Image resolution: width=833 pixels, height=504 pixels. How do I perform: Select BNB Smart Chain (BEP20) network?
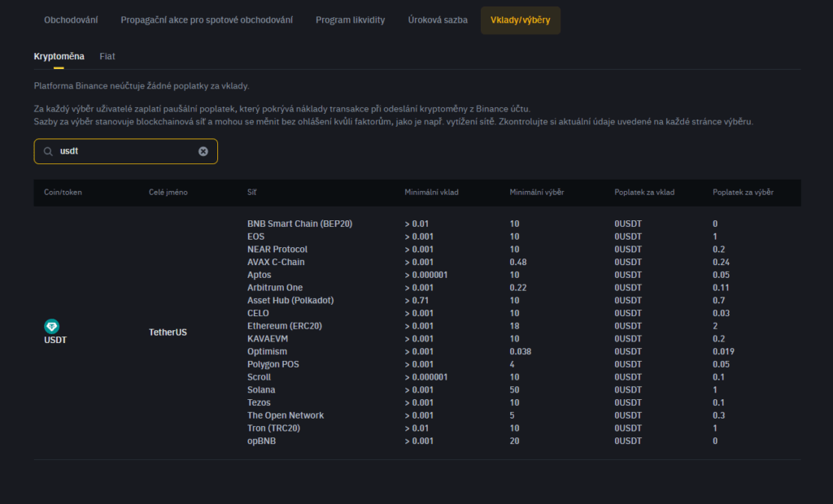[299, 224]
